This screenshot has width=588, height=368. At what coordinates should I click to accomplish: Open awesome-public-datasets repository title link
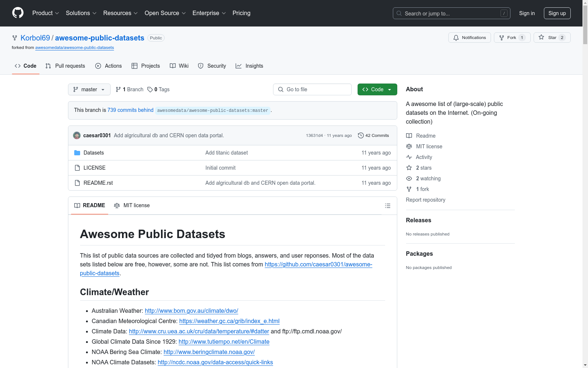click(x=100, y=38)
